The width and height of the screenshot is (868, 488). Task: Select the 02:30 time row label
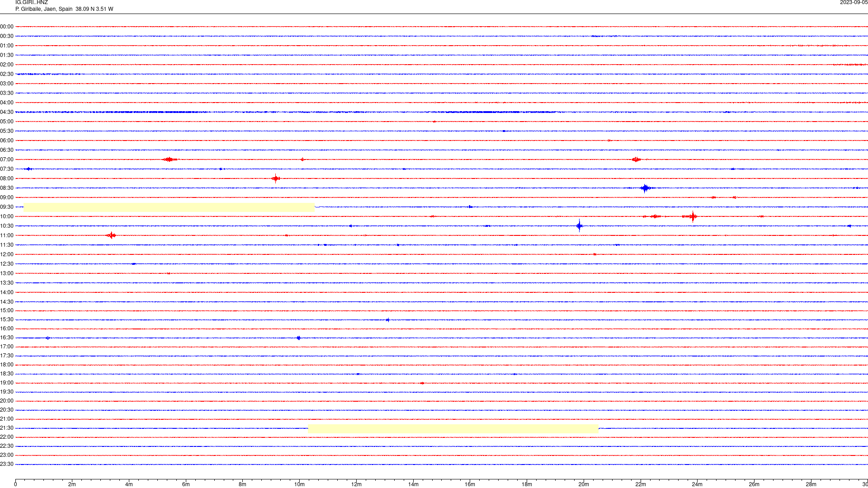(7, 74)
